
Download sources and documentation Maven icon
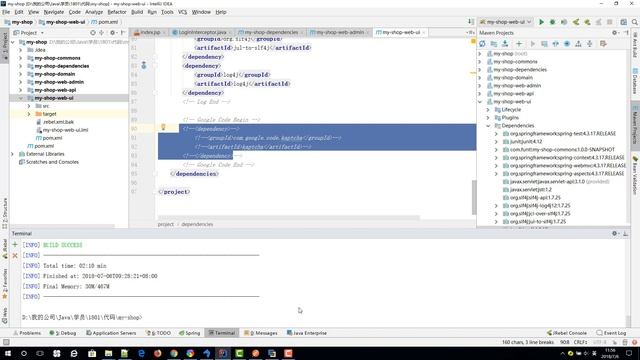click(x=505, y=44)
